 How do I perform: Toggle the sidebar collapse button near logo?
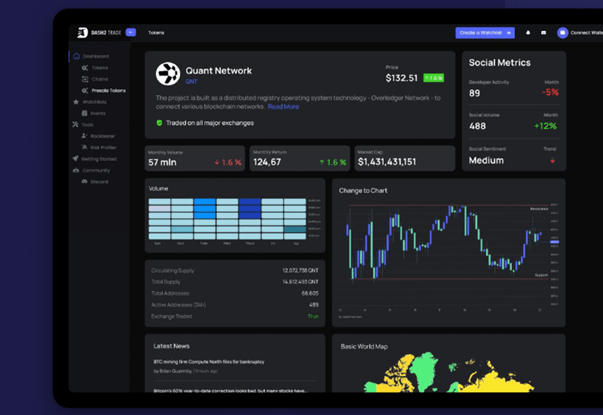pyautogui.click(x=130, y=33)
